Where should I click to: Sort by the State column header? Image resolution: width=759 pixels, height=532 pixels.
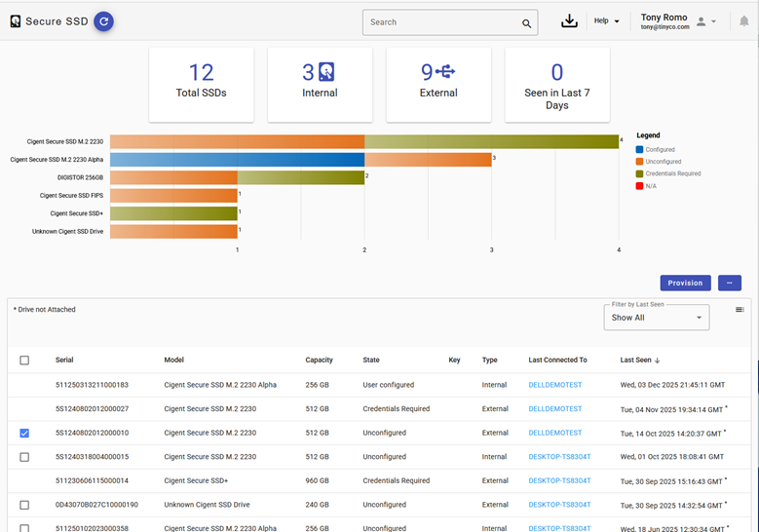[x=371, y=360]
